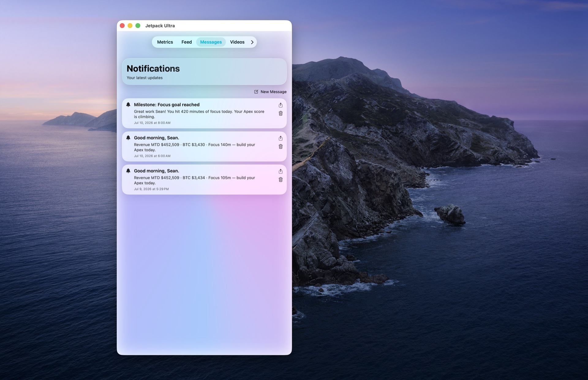Select the Messages tab
The image size is (588, 380).
coord(211,42)
